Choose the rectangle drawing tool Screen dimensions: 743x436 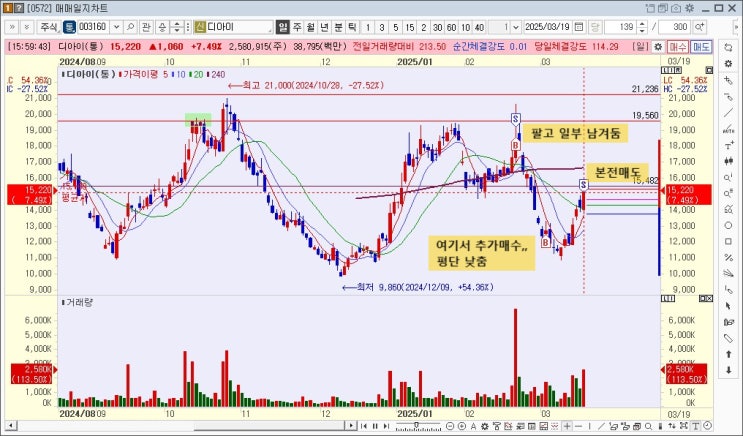(729, 241)
